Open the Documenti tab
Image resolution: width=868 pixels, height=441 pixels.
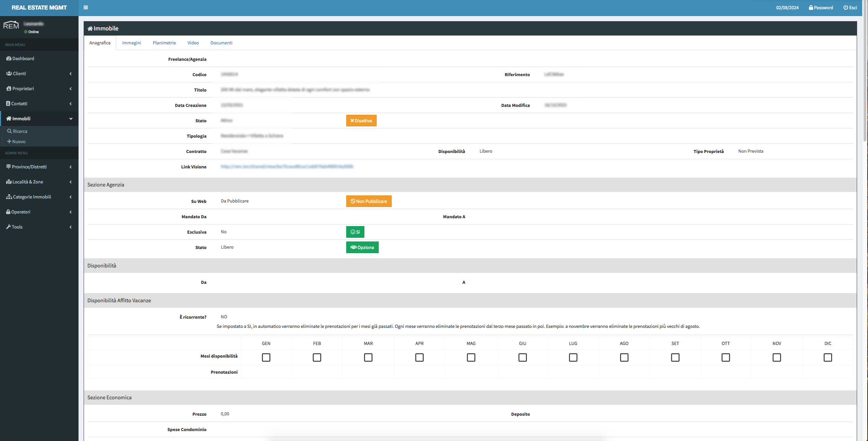coord(221,43)
